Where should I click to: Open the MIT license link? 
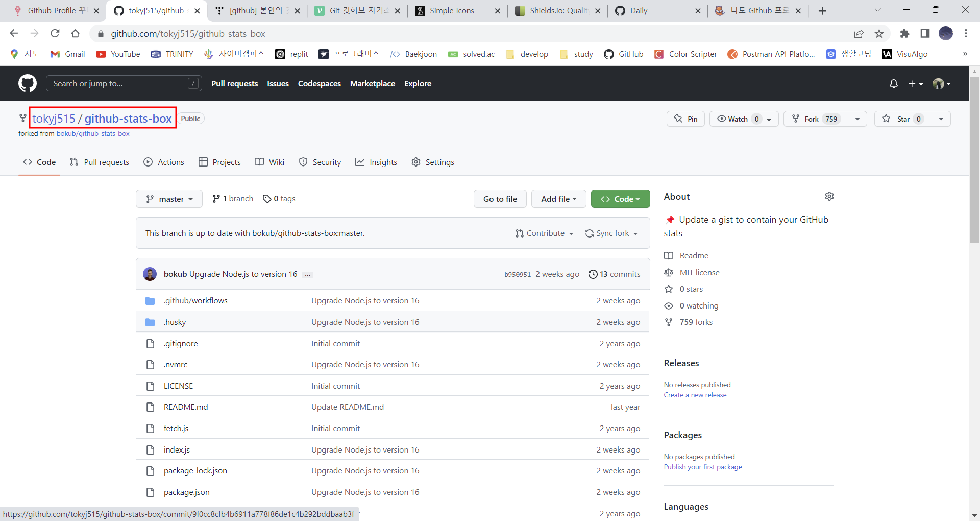699,273
